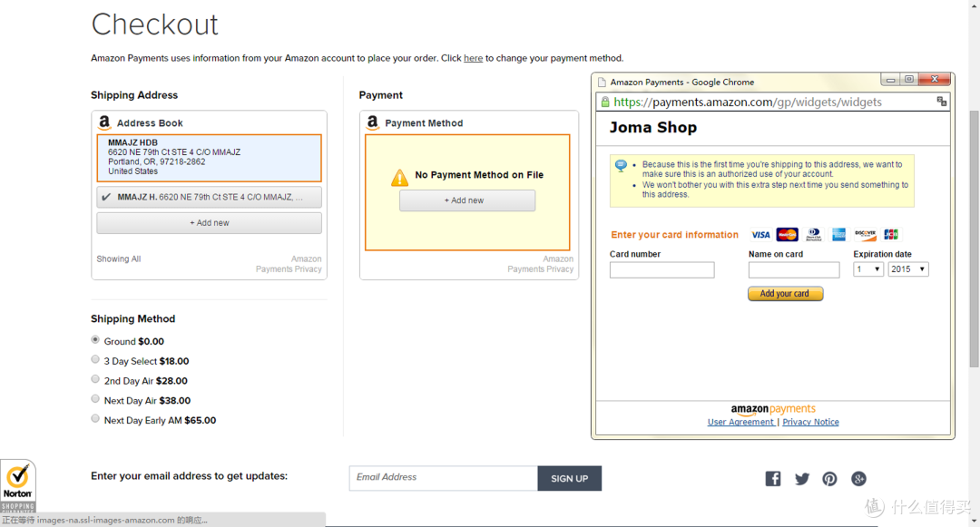Open the Twitter bird icon
Screen dimensions: 980x527
[x=802, y=479]
